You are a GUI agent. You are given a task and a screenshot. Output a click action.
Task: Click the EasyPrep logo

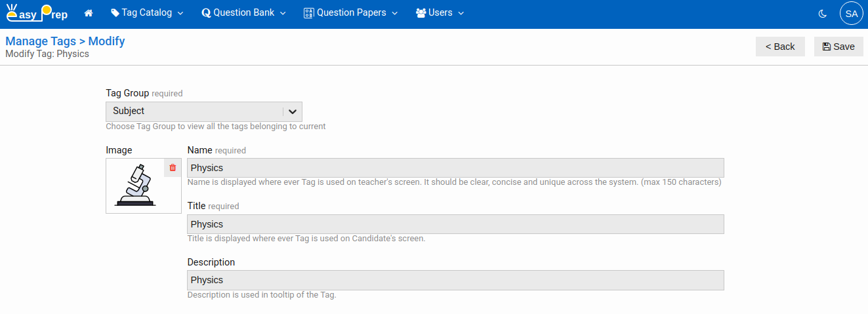click(x=37, y=13)
